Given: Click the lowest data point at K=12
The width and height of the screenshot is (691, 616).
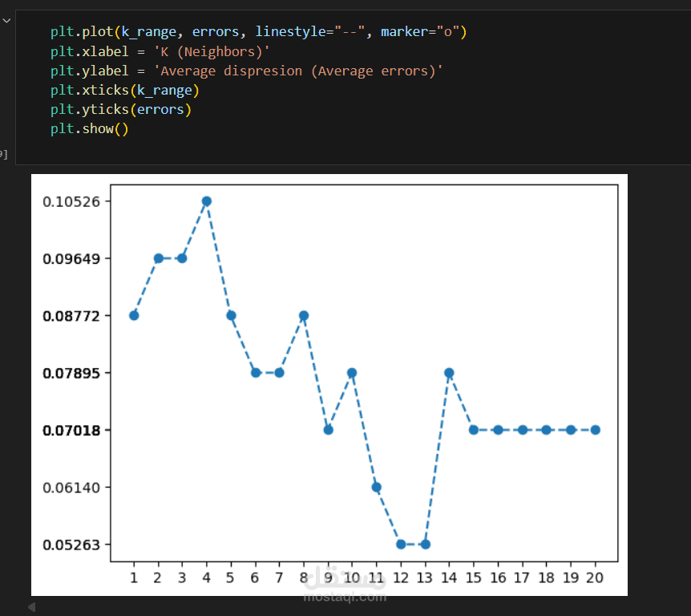Looking at the screenshot, I should click(401, 544).
